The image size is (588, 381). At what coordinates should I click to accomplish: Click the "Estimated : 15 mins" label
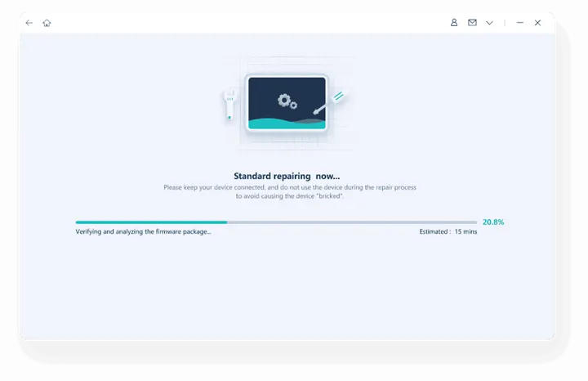[448, 231]
